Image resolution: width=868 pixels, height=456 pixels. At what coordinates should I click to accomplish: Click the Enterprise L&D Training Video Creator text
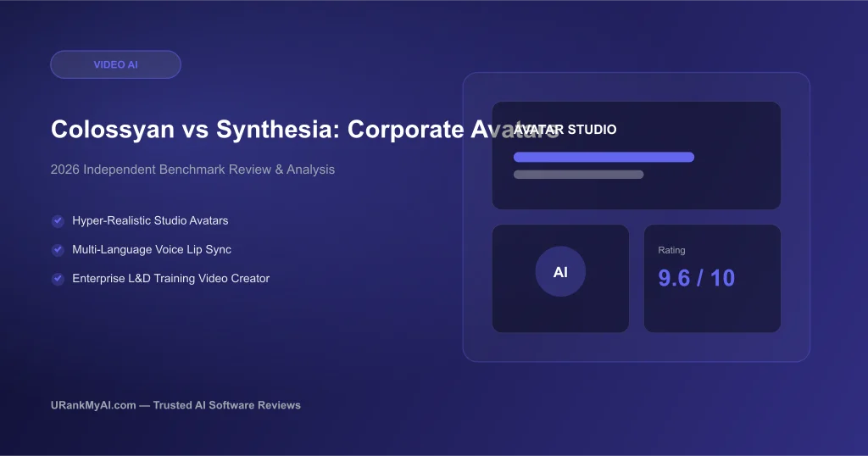coord(170,278)
